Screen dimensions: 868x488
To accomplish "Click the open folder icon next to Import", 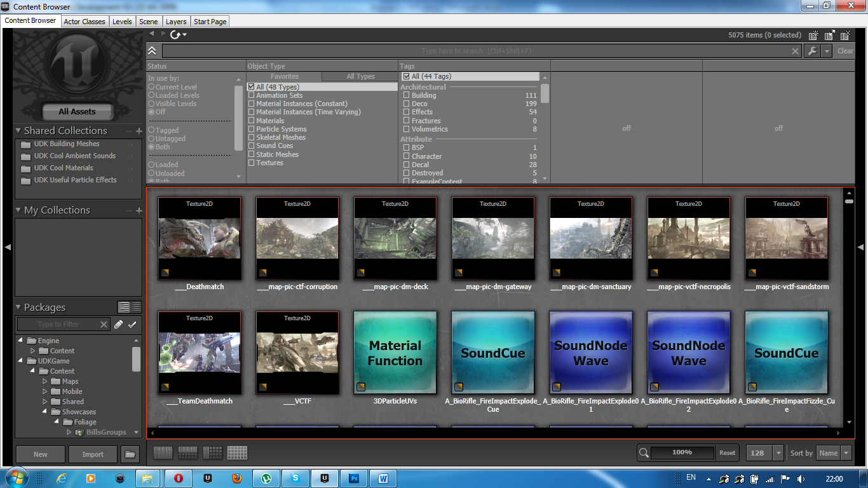I will (x=130, y=454).
